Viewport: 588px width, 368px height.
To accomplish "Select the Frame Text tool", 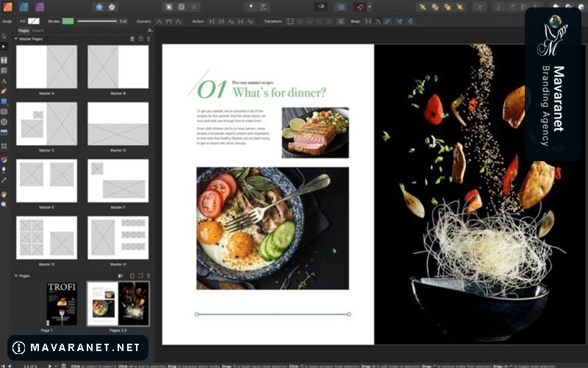I will [x=4, y=60].
